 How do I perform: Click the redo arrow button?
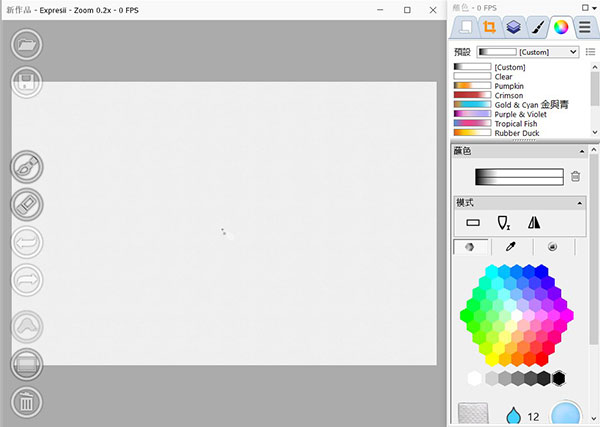[26, 280]
